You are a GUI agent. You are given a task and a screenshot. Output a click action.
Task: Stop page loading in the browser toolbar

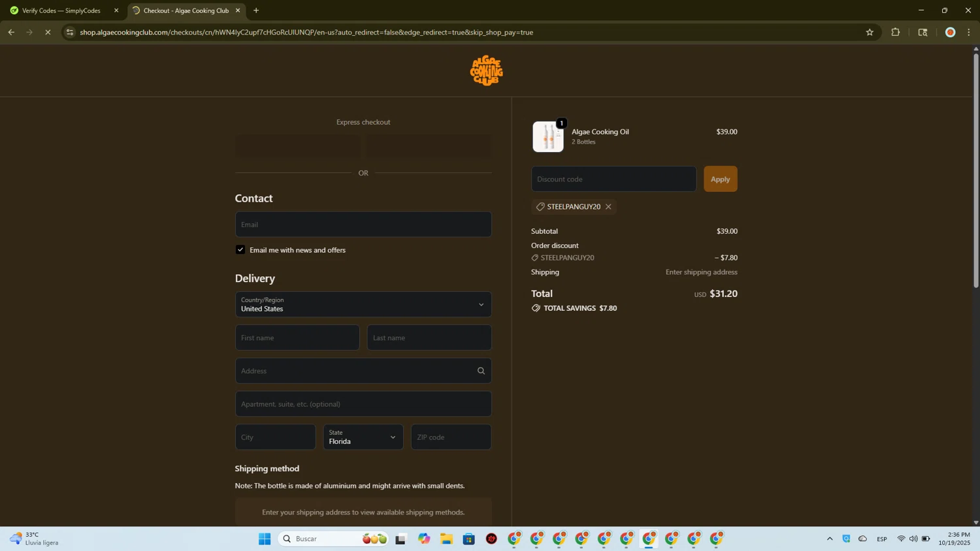point(48,32)
